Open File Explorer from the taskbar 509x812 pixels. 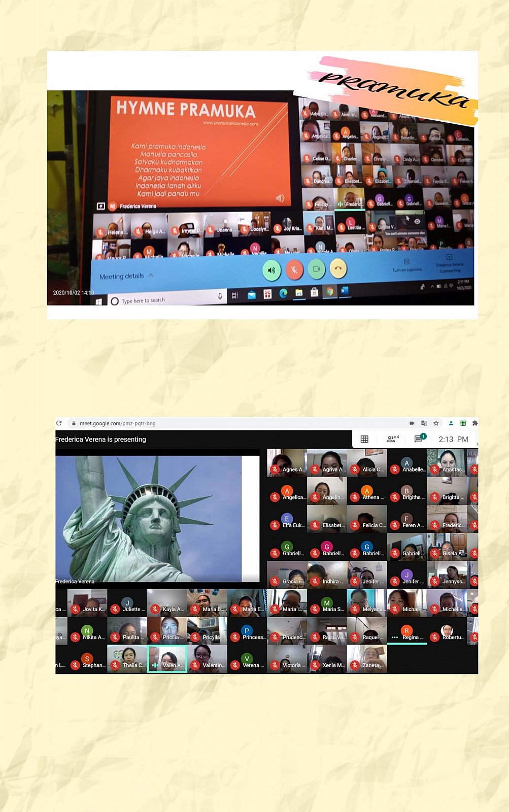coord(299,292)
